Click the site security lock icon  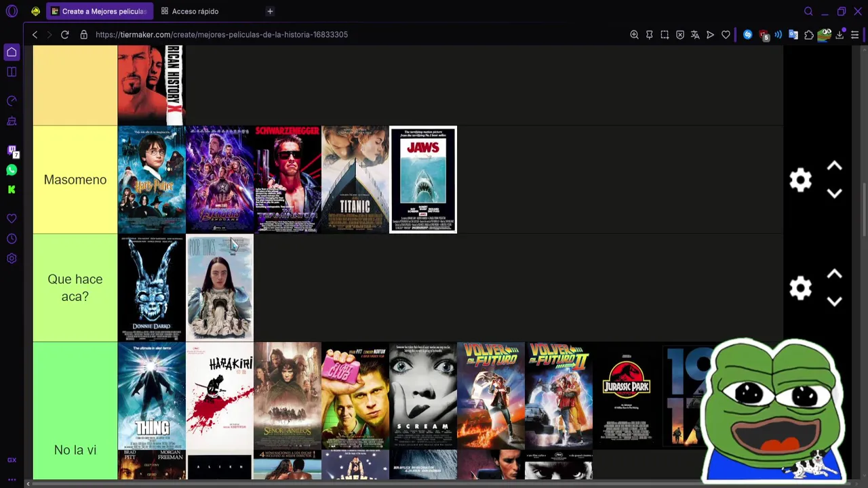click(x=83, y=35)
